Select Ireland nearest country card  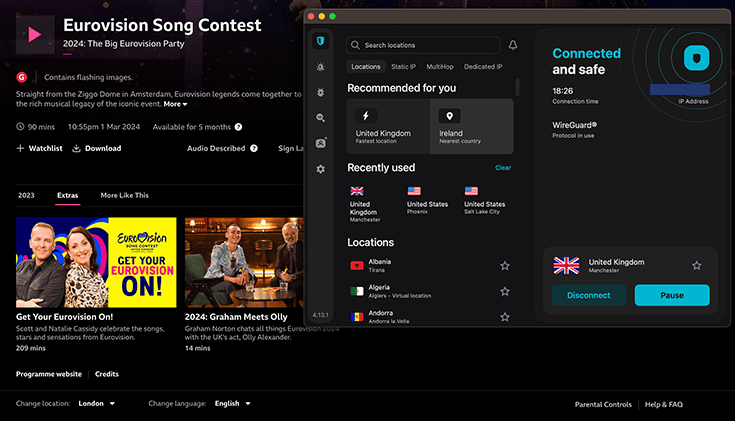[x=472, y=126]
